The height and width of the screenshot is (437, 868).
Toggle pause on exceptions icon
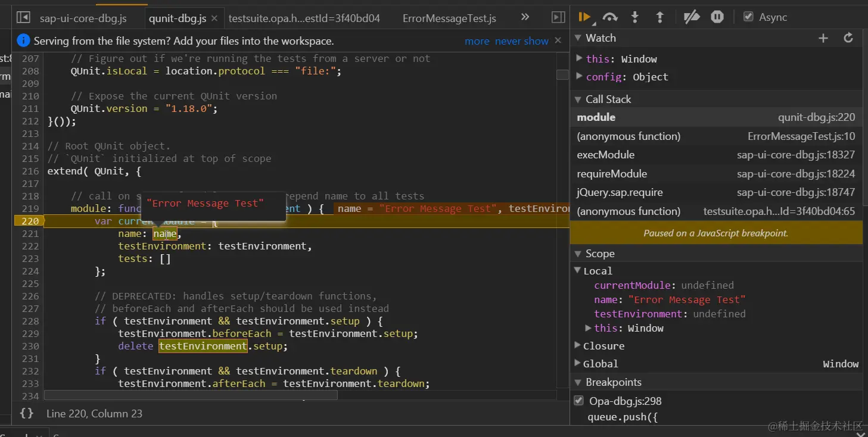[x=717, y=17]
